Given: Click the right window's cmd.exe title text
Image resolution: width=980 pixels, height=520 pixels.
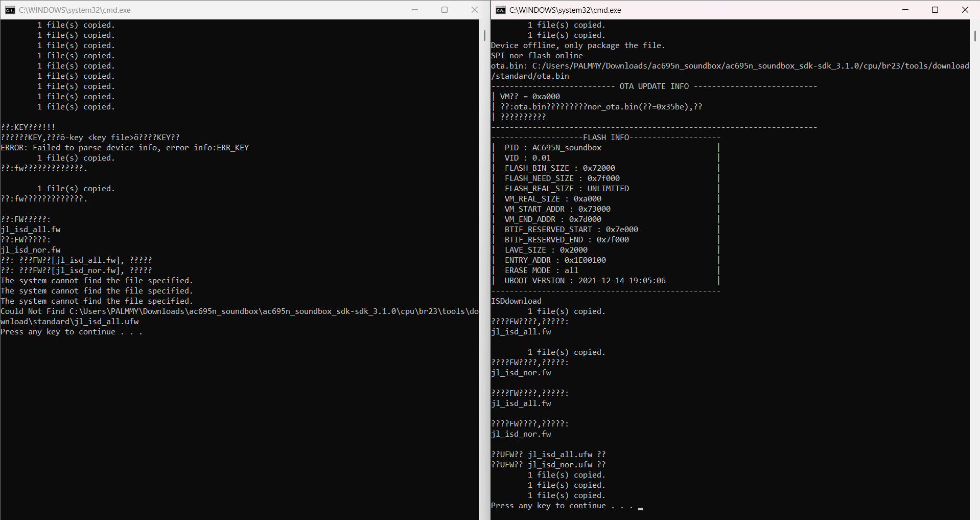Looking at the screenshot, I should coord(565,10).
